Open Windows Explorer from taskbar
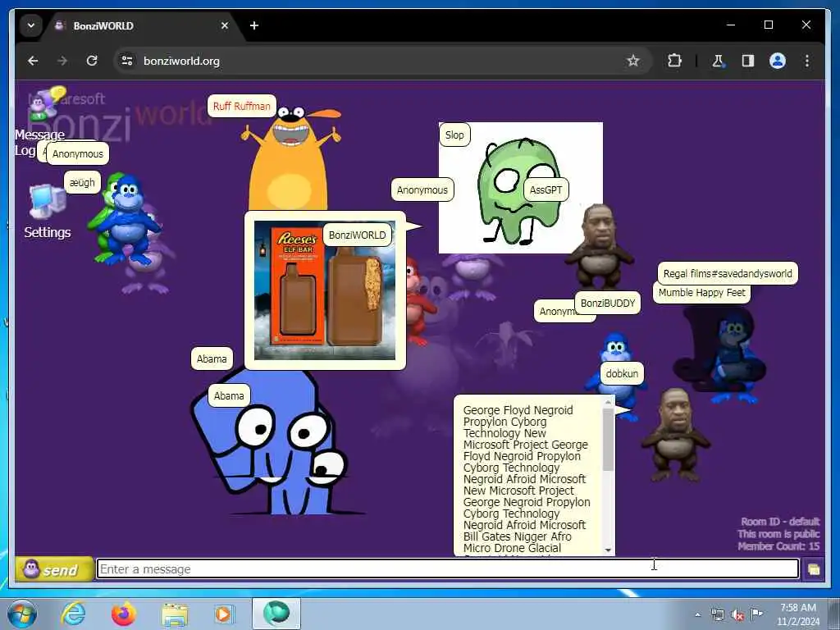Viewport: 840px width, 630px height. tap(175, 614)
